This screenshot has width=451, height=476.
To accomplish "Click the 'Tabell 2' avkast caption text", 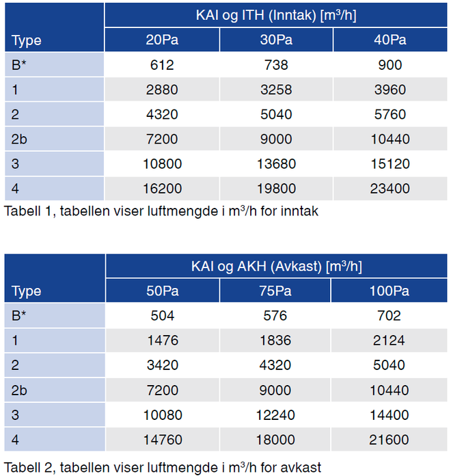I will pos(163,467).
